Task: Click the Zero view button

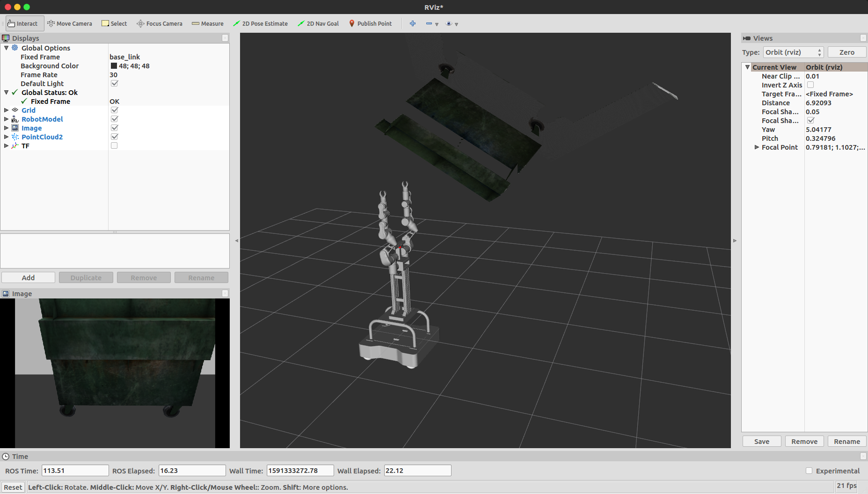Action: [847, 52]
